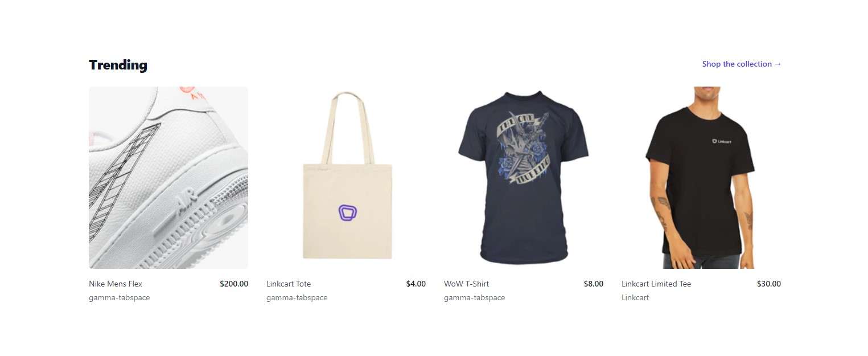Screen dimensions: 868x356
Task: Click the $4.00 tote price
Action: click(416, 284)
